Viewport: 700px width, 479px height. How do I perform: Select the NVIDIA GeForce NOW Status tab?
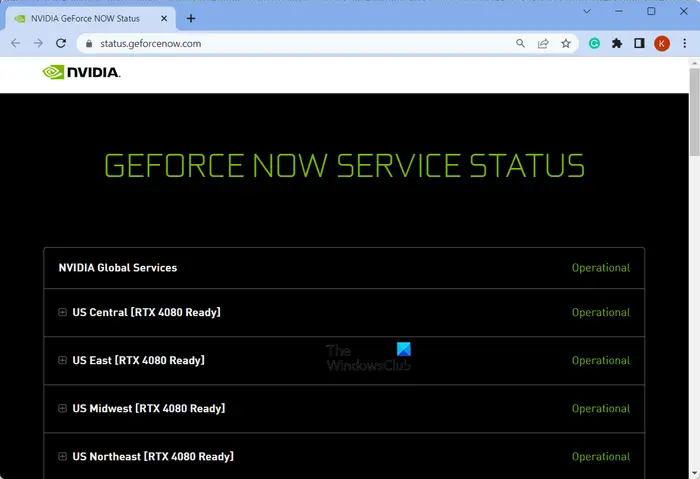pos(91,18)
